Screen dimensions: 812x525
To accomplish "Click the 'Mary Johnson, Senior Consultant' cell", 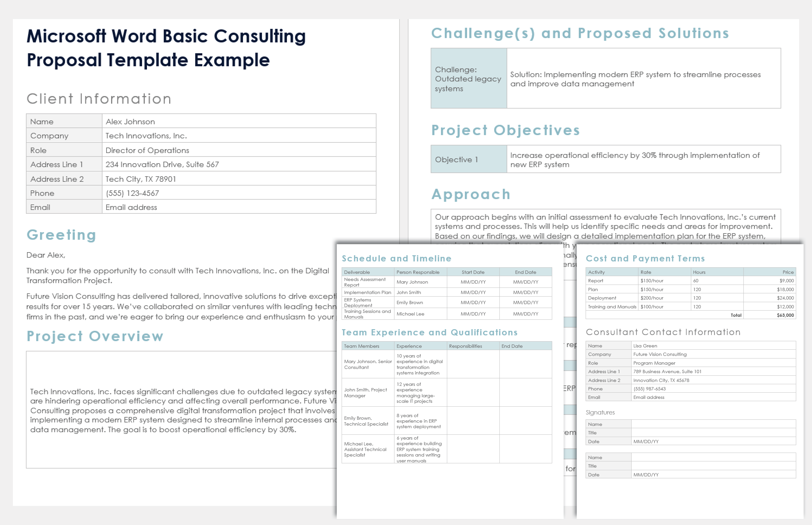I will tap(368, 364).
